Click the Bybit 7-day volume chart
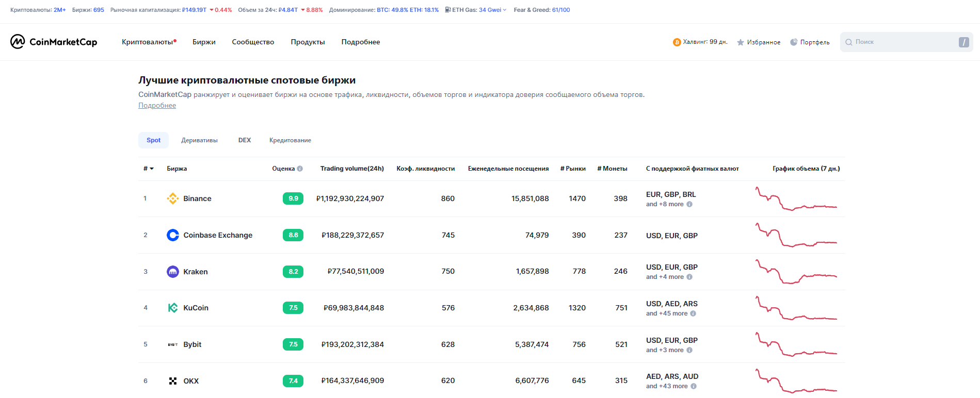The width and height of the screenshot is (980, 398). tap(796, 344)
